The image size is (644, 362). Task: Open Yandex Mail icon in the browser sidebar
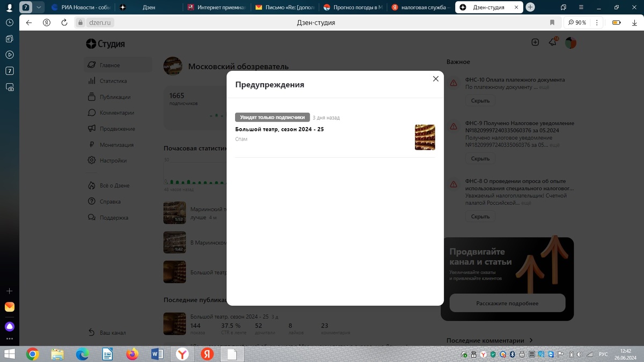click(x=9, y=307)
